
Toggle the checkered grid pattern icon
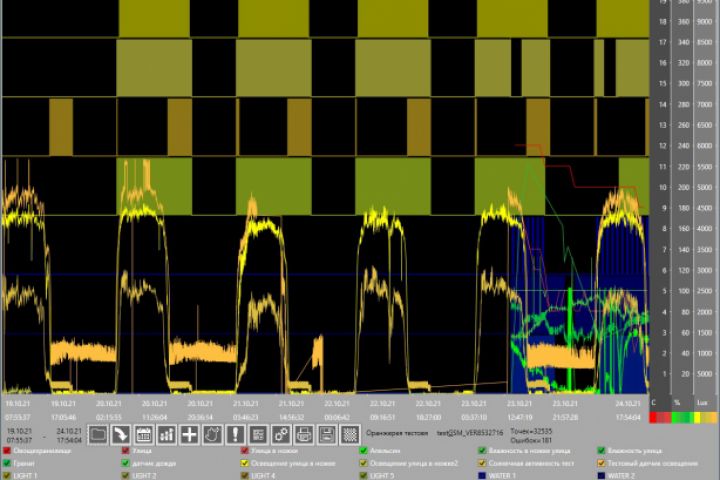pos(350,435)
